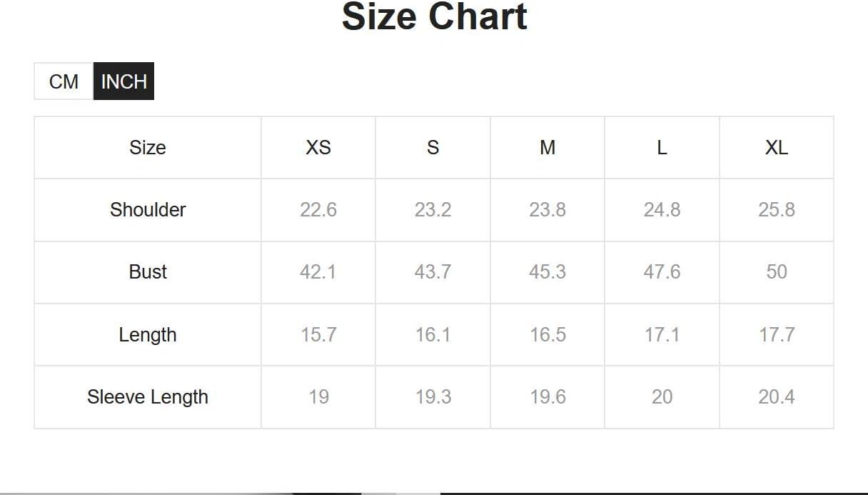Select XL bust value 50

pyautogui.click(x=777, y=272)
